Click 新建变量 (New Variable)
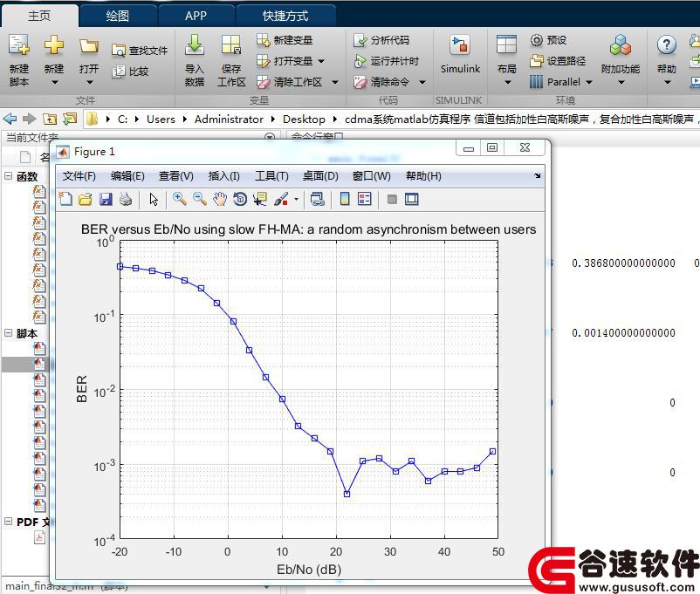This screenshot has height=594, width=700. (x=285, y=40)
